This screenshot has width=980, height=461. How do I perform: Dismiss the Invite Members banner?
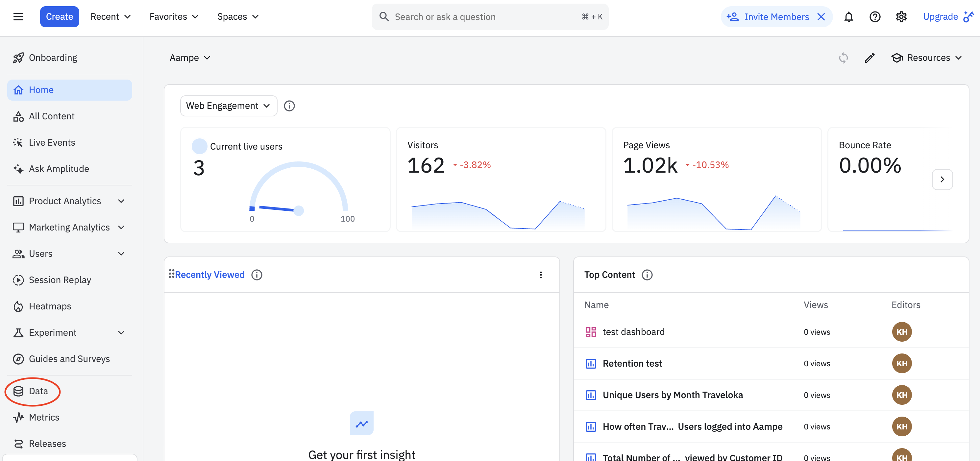coord(821,17)
